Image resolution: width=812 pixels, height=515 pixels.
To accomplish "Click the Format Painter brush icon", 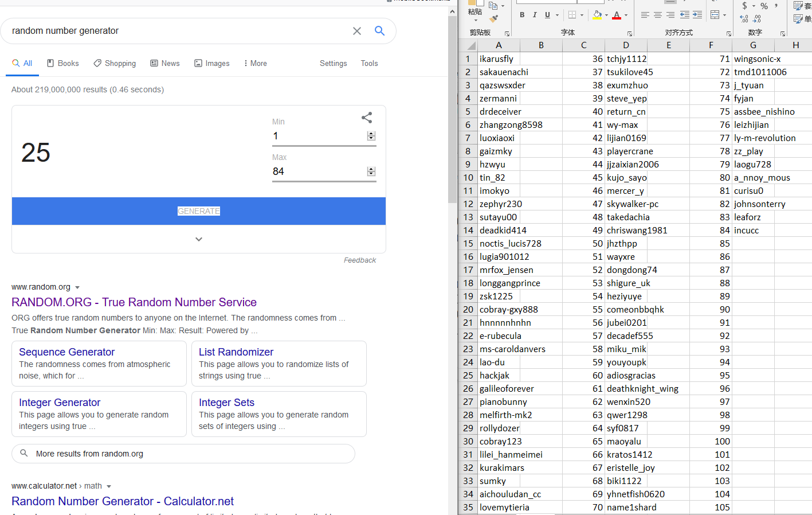I will click(x=493, y=18).
